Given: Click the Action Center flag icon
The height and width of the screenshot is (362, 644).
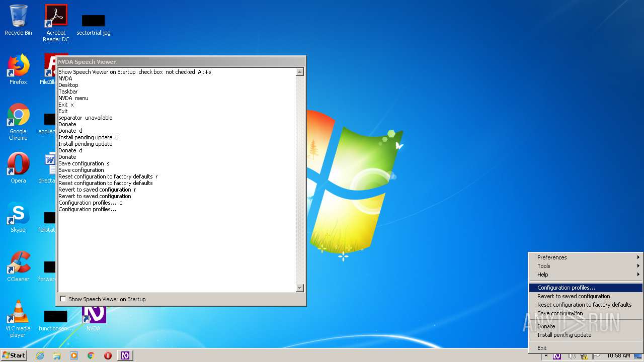Looking at the screenshot, I should pyautogui.click(x=596, y=356).
